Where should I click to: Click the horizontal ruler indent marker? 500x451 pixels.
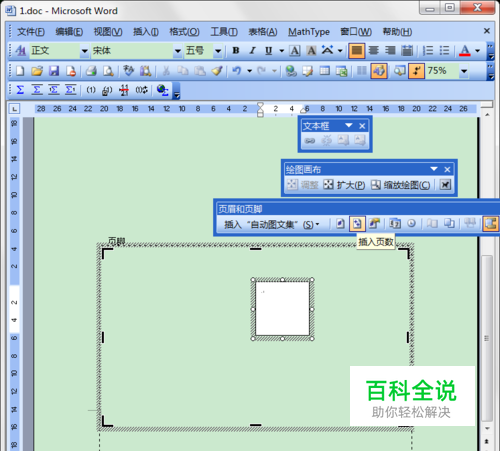click(x=260, y=110)
